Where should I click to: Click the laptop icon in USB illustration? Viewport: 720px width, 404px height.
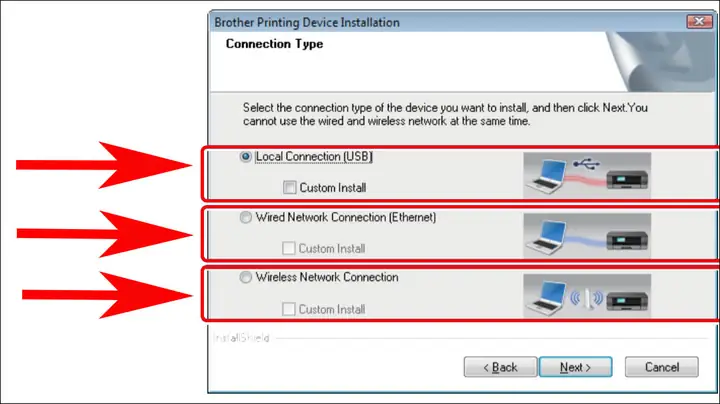546,177
